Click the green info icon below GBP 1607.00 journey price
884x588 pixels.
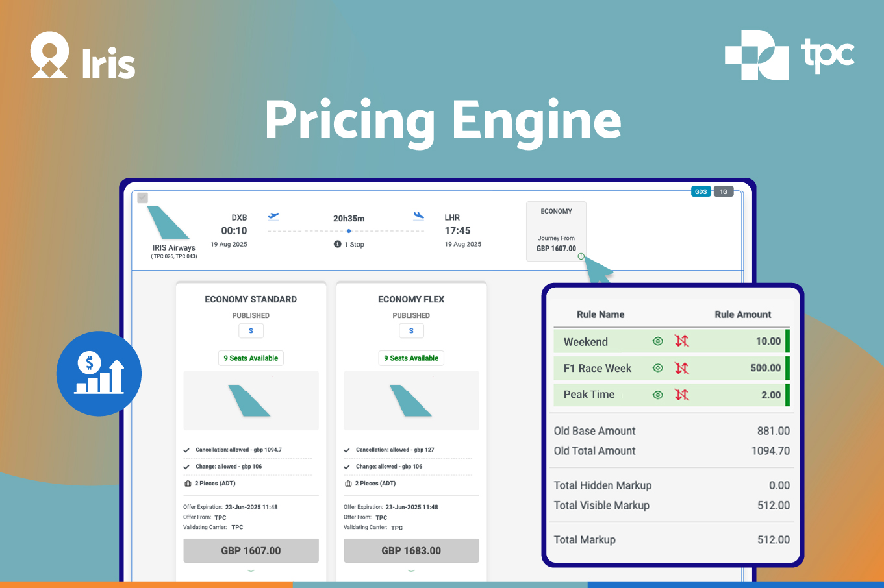(581, 256)
